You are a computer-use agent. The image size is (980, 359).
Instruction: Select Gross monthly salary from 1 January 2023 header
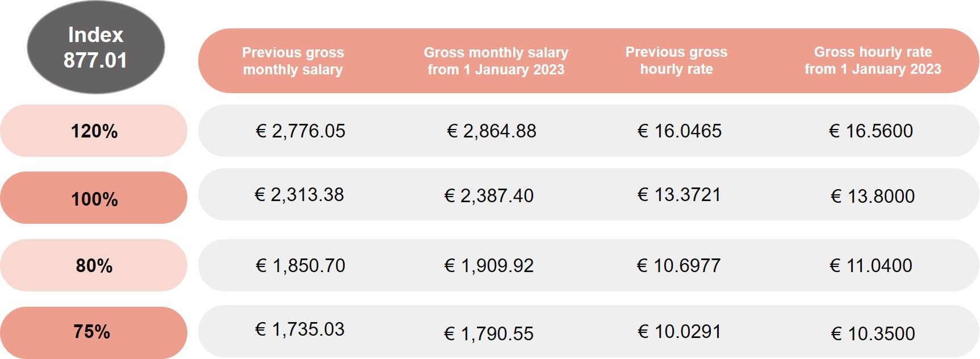pyautogui.click(x=496, y=61)
